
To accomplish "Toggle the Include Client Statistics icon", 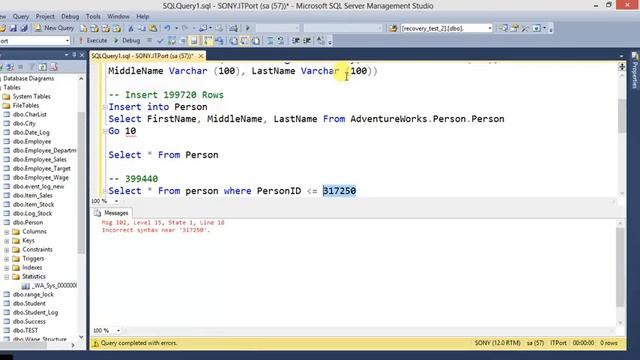I will 220,40.
